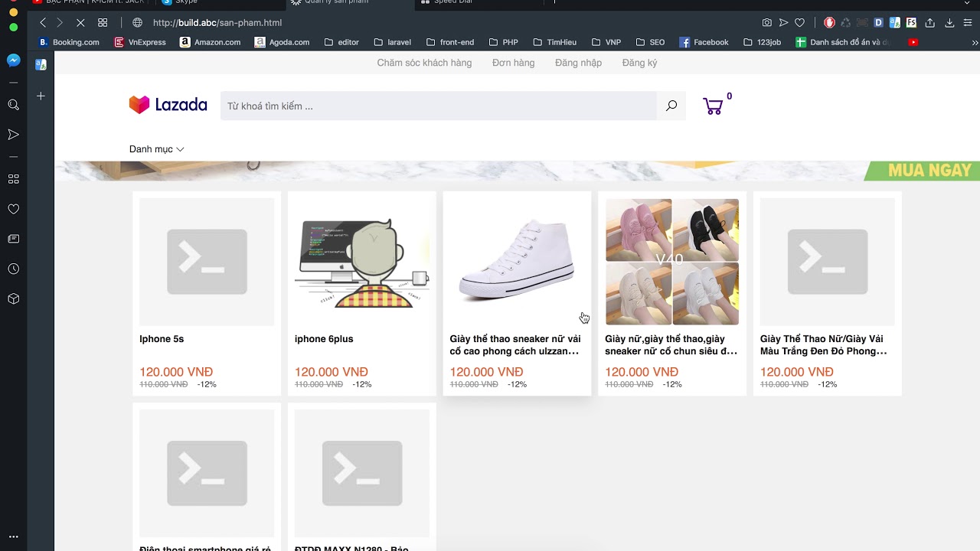The width and height of the screenshot is (980, 551).
Task: Open Danh sách đồ ăn spreadsheet bookmark
Action: pyautogui.click(x=844, y=42)
